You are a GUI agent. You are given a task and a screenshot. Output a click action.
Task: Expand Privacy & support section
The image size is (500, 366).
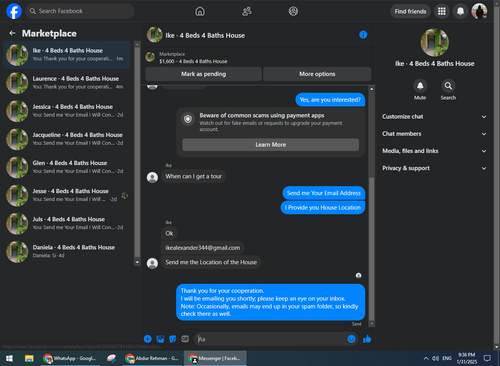tap(434, 168)
